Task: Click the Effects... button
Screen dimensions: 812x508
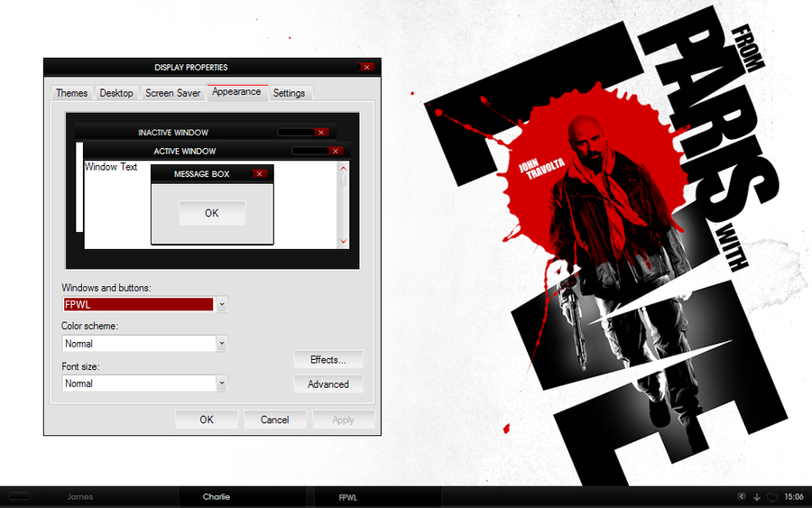Action: tap(328, 359)
